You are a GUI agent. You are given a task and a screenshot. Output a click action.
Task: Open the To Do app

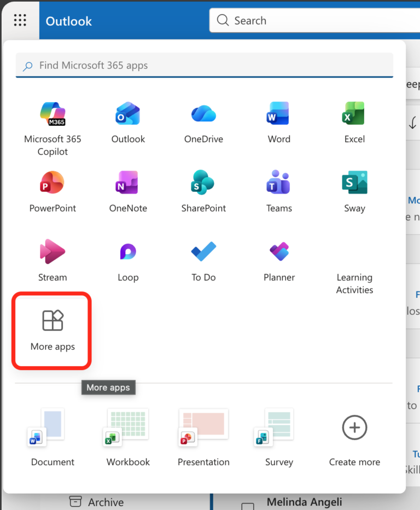(x=203, y=252)
